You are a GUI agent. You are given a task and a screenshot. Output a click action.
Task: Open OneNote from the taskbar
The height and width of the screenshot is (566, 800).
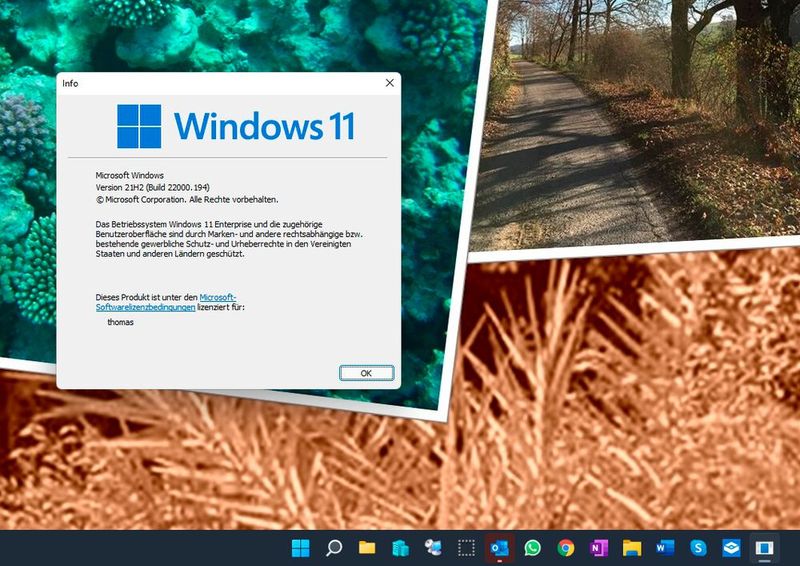598,548
